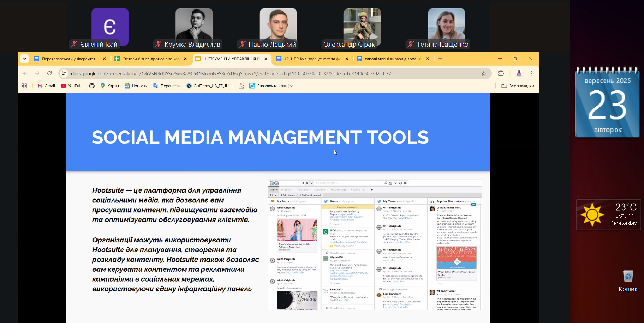Open the Gmail bookmark
This screenshot has height=323, width=644.
46,86
